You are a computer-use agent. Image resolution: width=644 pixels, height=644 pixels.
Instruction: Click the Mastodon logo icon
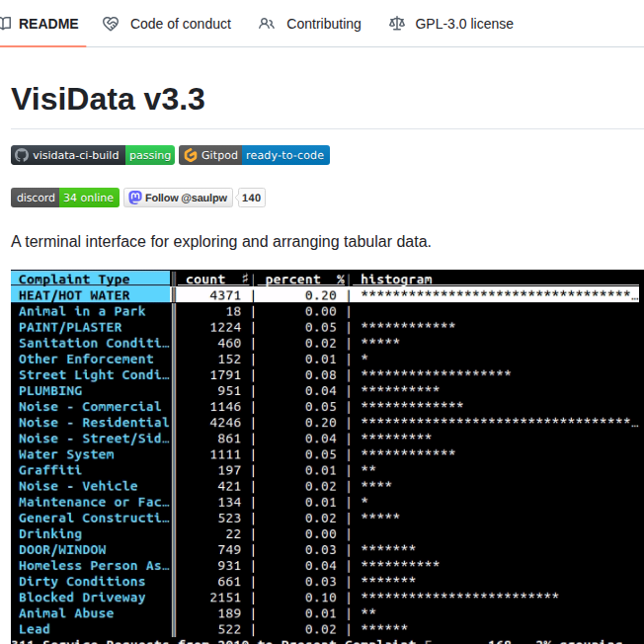tap(135, 198)
